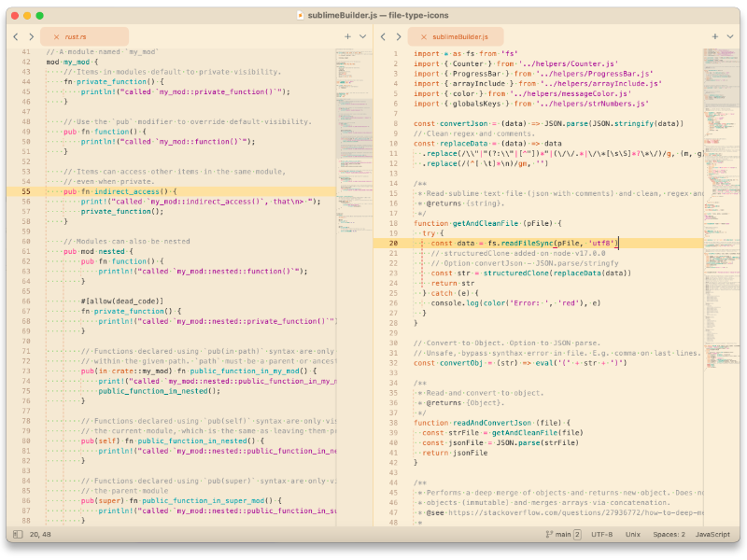Viewport: 747px width, 560px height.
Task: Click the back navigation arrow in left pane
Action: (x=16, y=36)
